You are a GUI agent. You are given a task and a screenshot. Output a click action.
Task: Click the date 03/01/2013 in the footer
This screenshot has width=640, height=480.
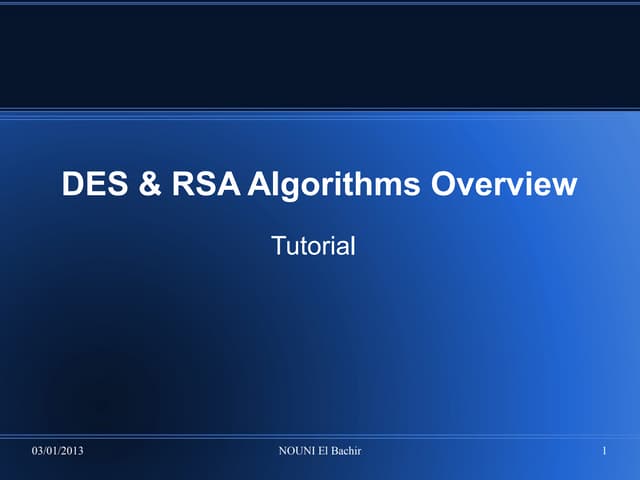click(x=57, y=453)
